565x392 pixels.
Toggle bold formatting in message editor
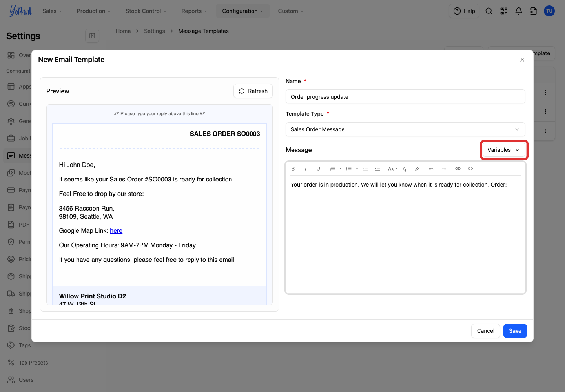click(x=293, y=169)
